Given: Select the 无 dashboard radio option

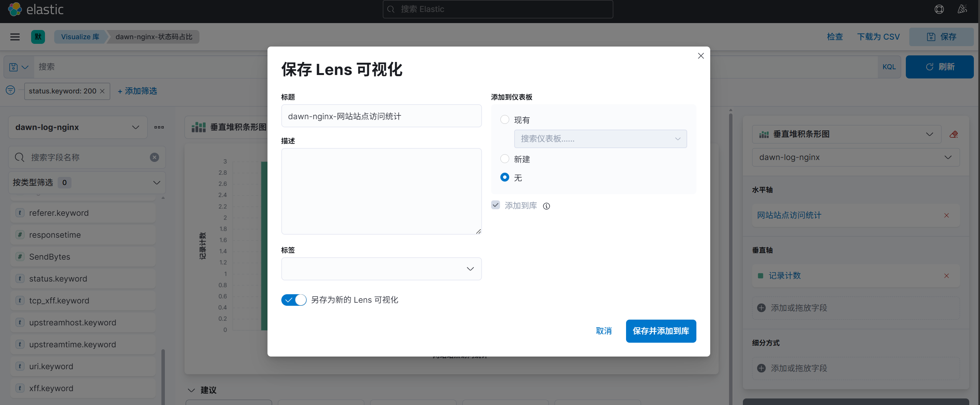Looking at the screenshot, I should point(505,177).
